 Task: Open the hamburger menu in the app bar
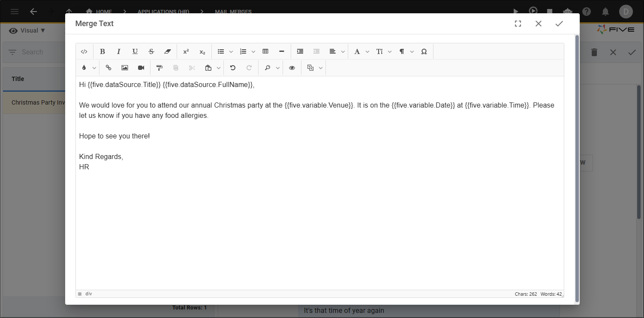tap(15, 12)
